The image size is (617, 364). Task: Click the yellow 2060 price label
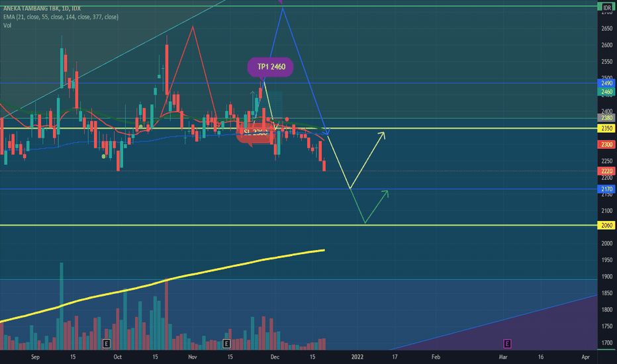(607, 225)
